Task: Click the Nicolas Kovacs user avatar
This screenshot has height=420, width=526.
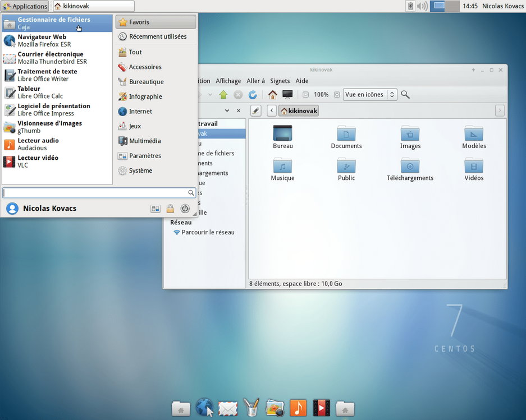Action: coord(12,209)
